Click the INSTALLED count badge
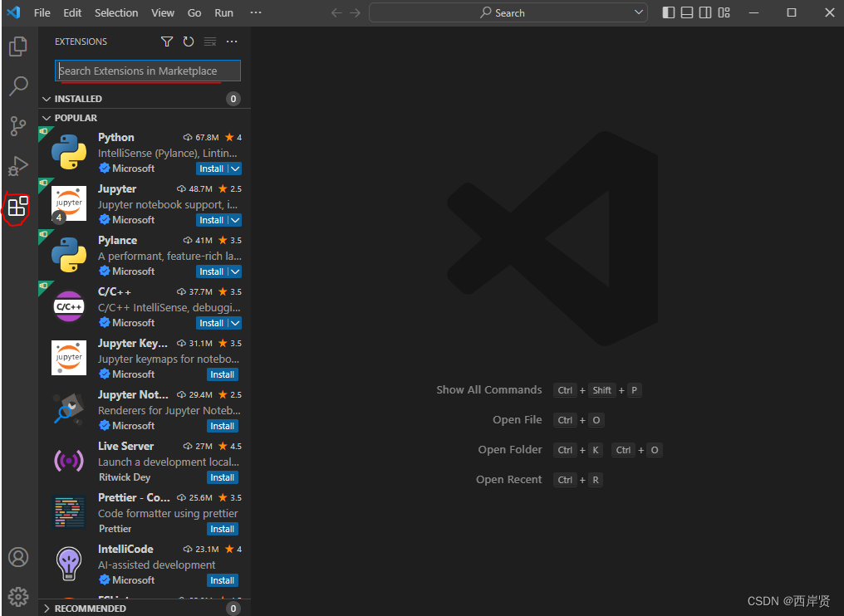The width and height of the screenshot is (844, 616). coord(233,99)
